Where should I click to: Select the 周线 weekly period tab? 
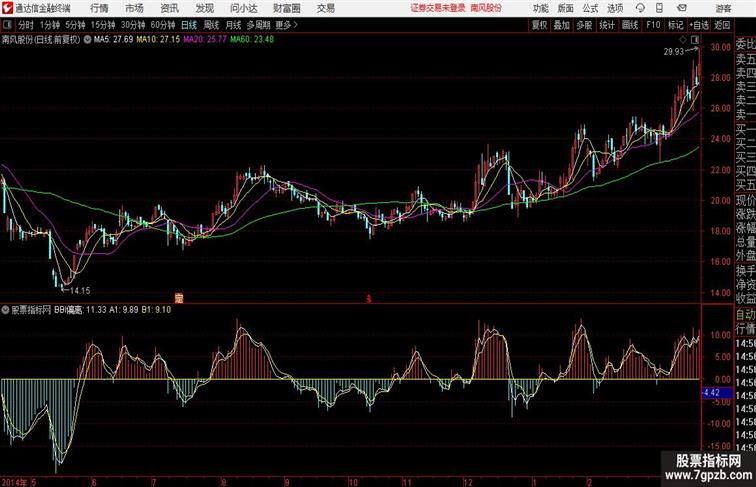pos(211,25)
